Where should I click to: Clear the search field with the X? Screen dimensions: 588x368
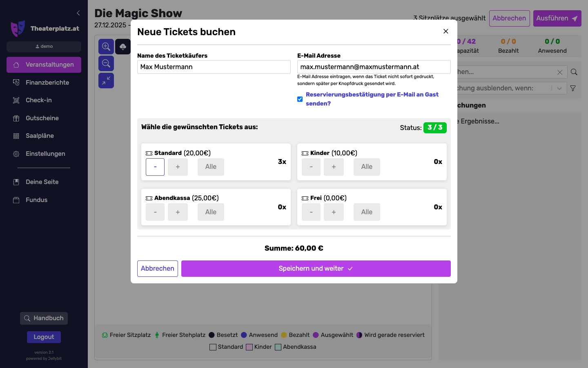560,72
